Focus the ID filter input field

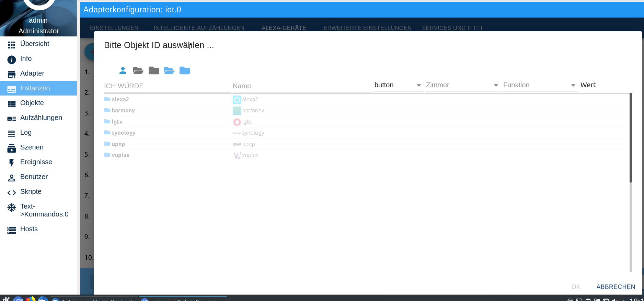pos(167,86)
